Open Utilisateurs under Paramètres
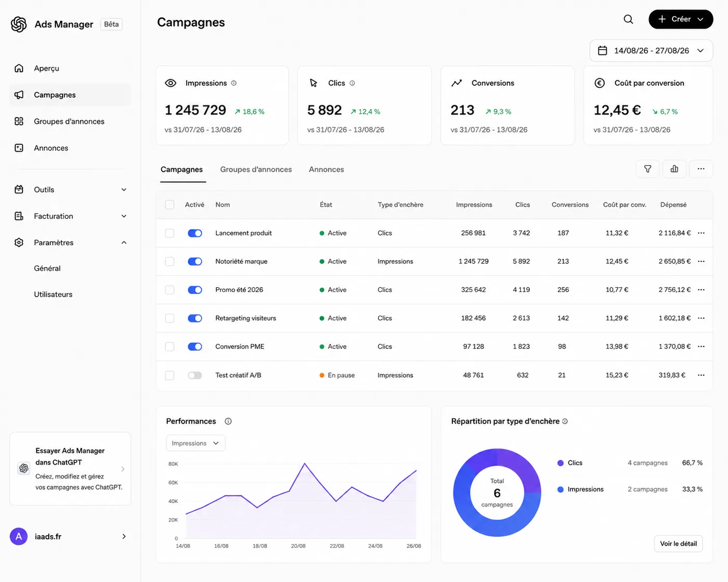 53,294
